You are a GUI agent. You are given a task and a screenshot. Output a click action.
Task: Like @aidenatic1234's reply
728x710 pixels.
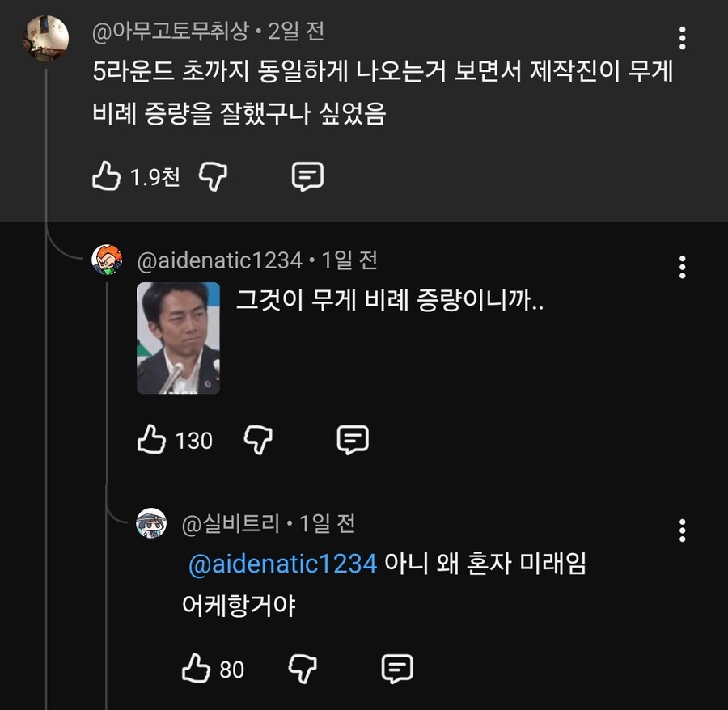(x=154, y=441)
